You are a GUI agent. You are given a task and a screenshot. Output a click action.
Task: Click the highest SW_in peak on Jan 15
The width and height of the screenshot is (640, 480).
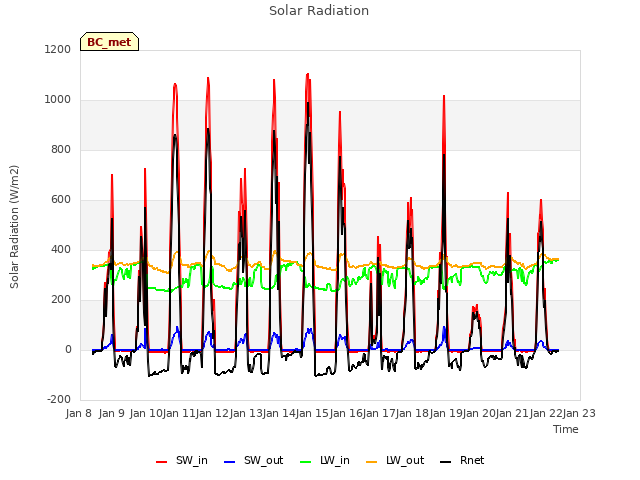point(308,74)
